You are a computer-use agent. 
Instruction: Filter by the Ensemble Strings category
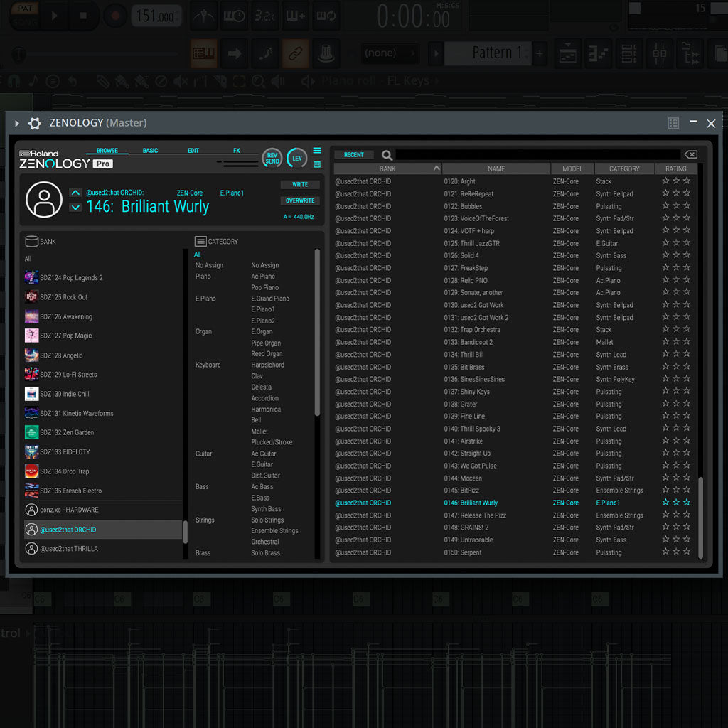click(x=275, y=530)
